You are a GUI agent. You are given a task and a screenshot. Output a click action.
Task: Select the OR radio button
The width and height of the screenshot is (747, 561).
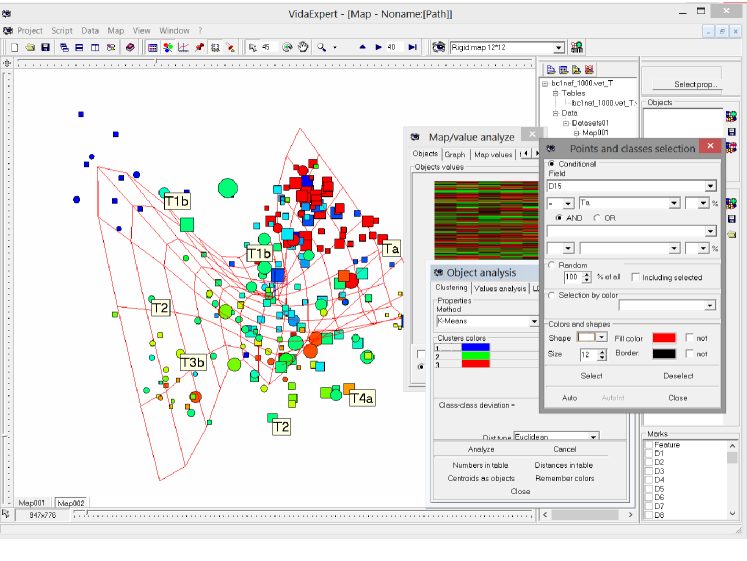597,217
